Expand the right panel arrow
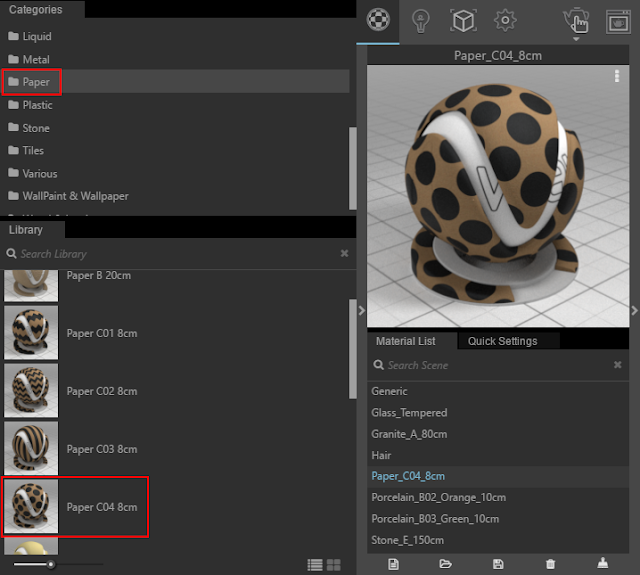The image size is (640, 575). pos(634,311)
